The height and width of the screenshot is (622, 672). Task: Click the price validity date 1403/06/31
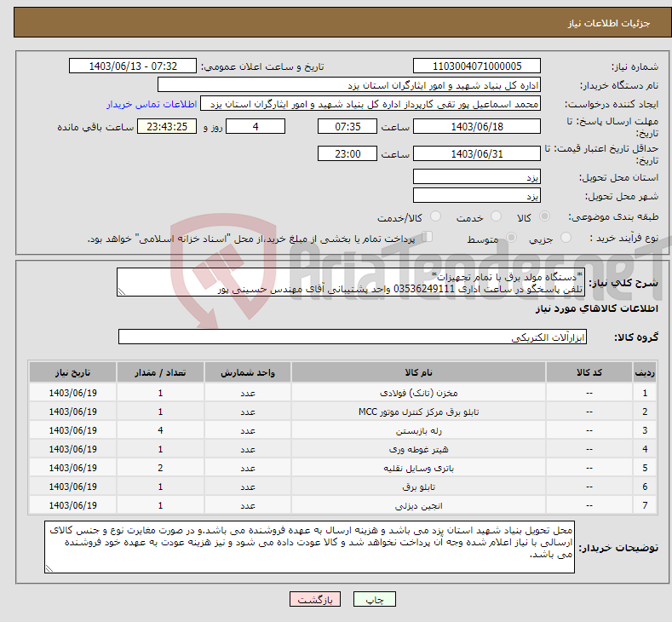click(x=477, y=153)
